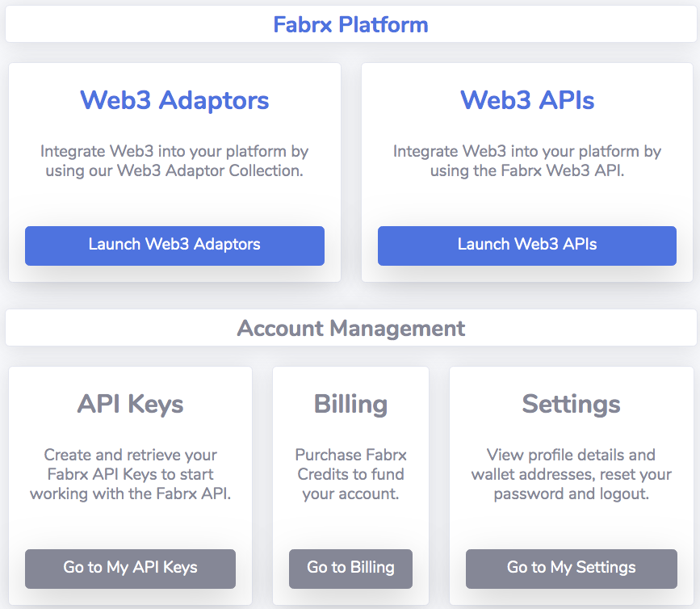Click the Billing card heading

pos(350,404)
